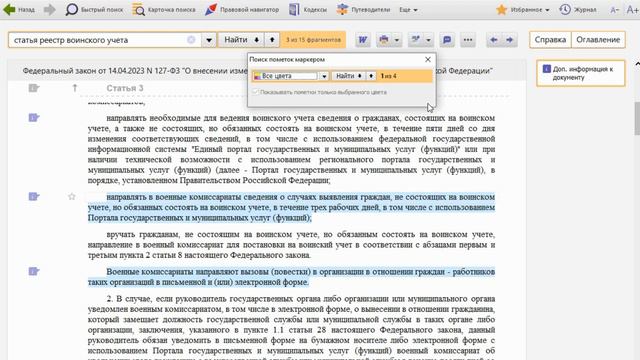Find next marker note in dialog
Screen dimensions: 640x360
349,76
